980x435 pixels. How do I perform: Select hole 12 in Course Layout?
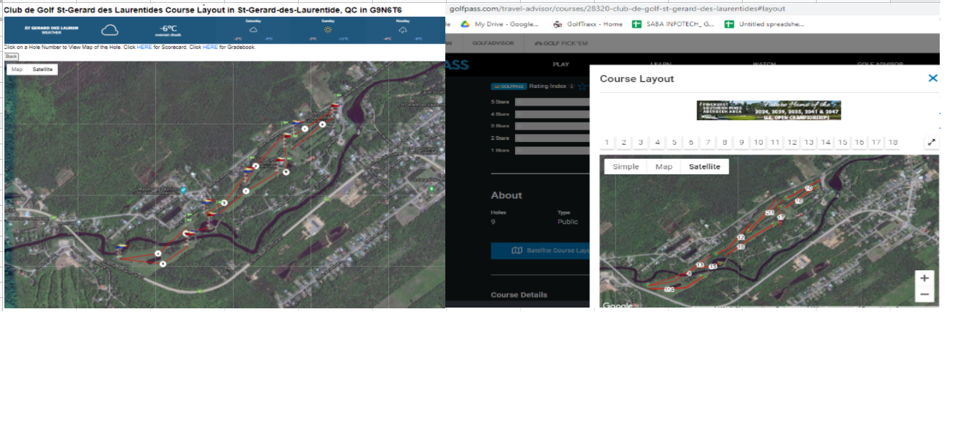792,143
